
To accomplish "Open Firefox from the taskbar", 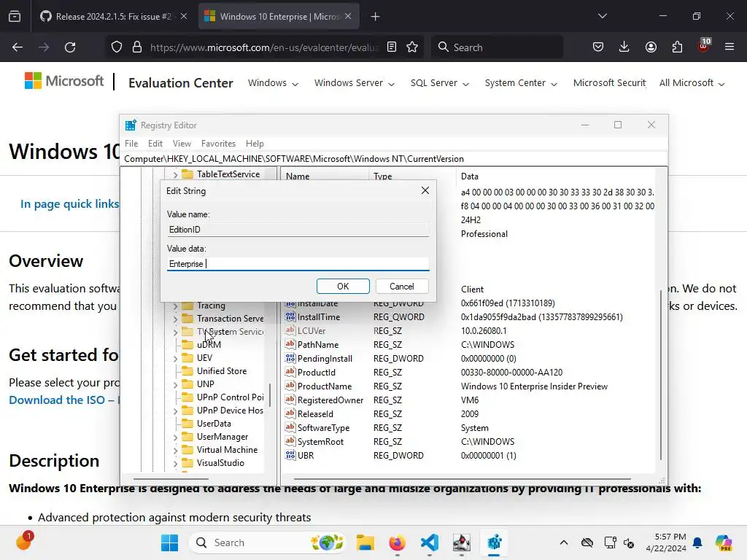I will pos(398,542).
